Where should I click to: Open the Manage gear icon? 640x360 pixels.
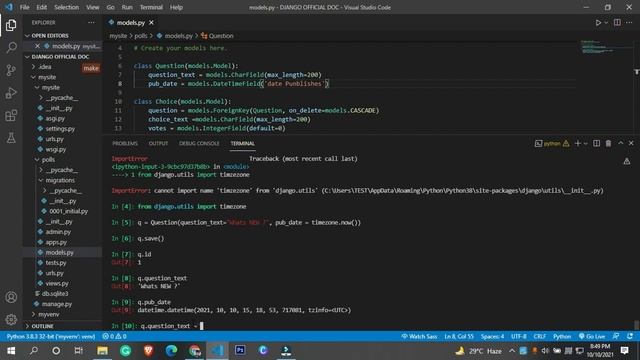click(x=11, y=319)
